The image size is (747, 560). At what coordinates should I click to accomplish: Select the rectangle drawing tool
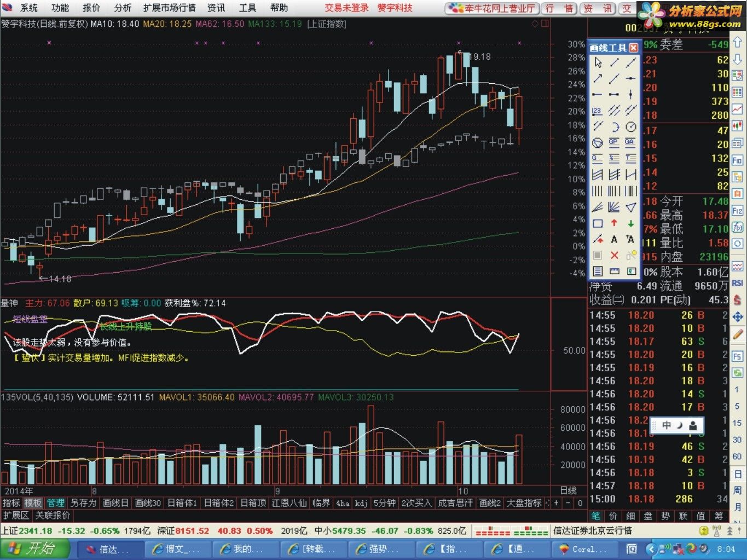click(x=598, y=223)
